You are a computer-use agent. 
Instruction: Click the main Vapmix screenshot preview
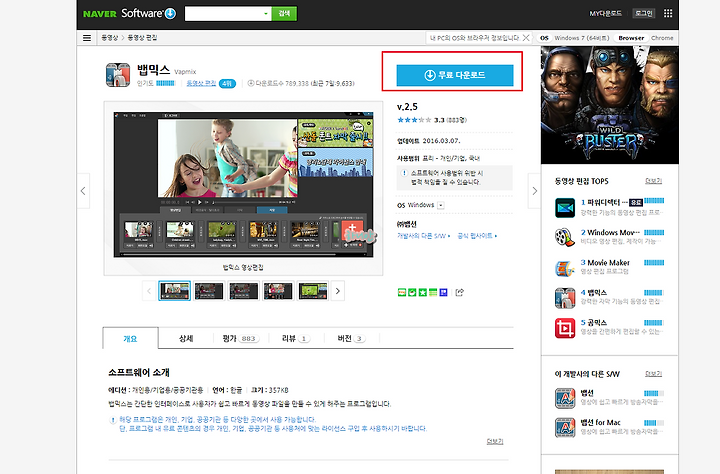pyautogui.click(x=243, y=185)
